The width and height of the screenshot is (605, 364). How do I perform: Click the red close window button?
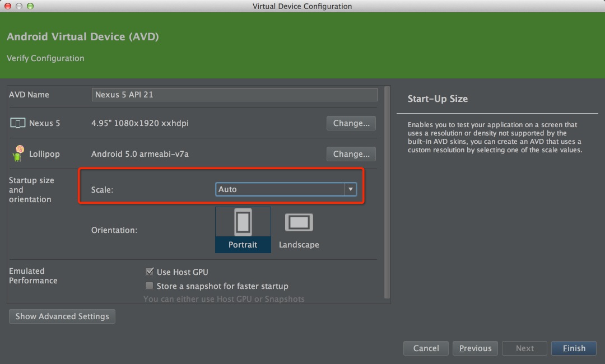pos(8,6)
